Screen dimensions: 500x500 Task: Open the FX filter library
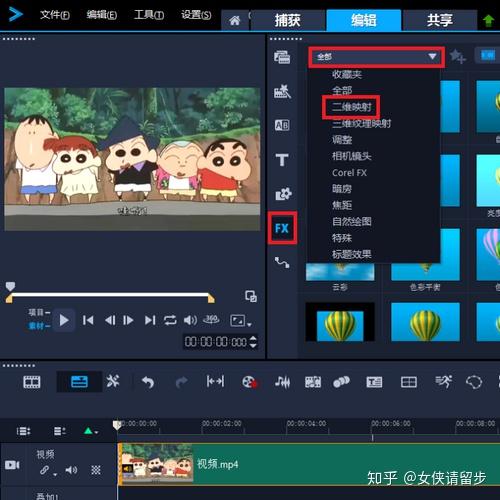click(282, 228)
